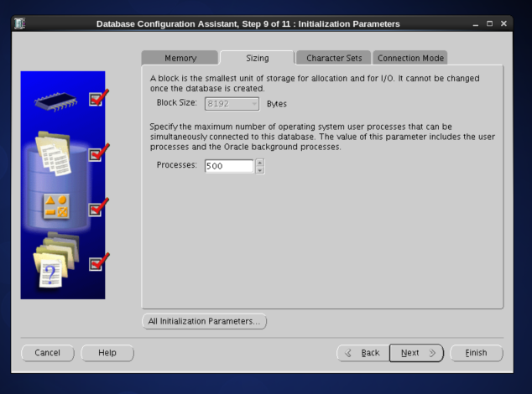This screenshot has height=394, width=532.
Task: Increase the Processes value with the up arrow
Action: [x=259, y=162]
